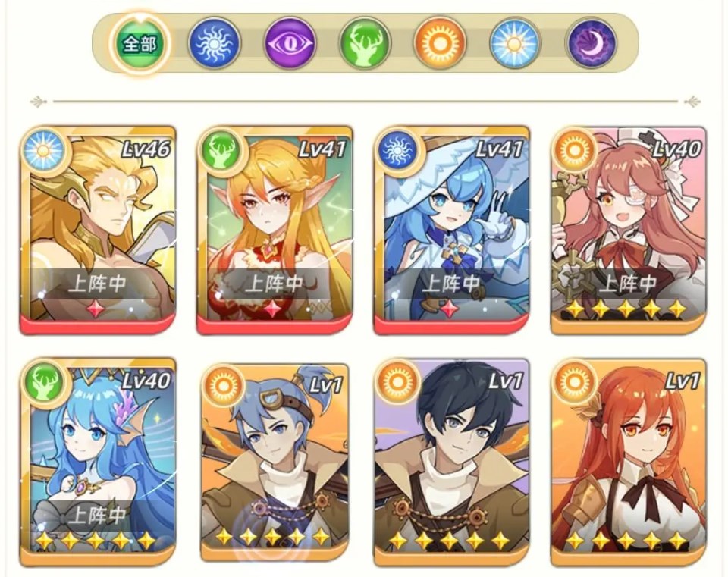Select the Lv1 red-haired girl card
This screenshot has height=577, width=728.
629,463
